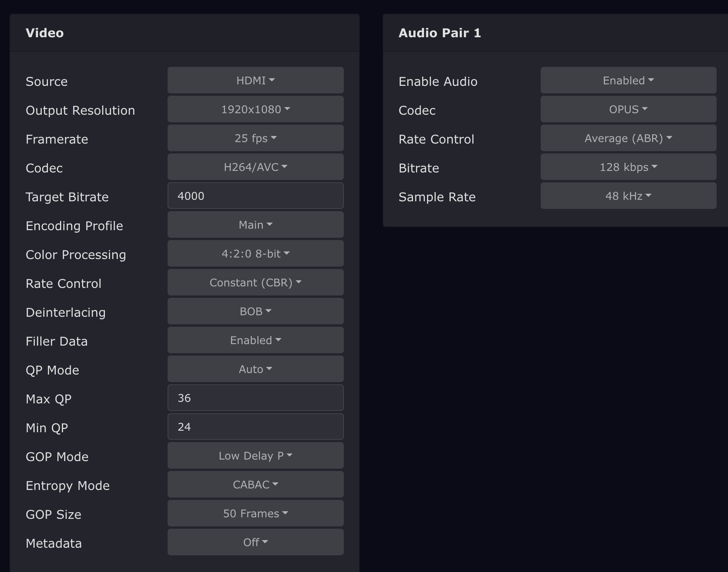Open the Framerate 25 fps dropdown
Screen dimensions: 728x572
pos(255,138)
